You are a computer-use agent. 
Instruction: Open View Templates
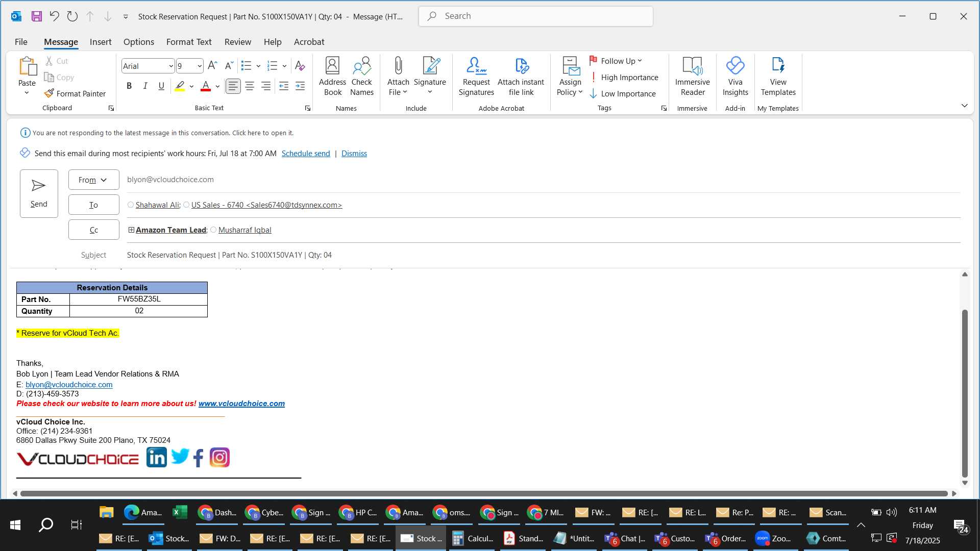point(778,76)
